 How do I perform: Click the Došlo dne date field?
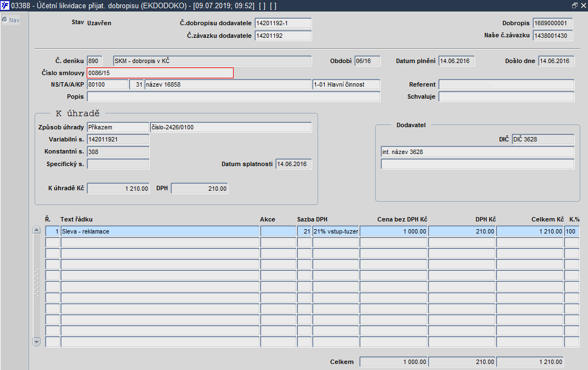[x=556, y=61]
